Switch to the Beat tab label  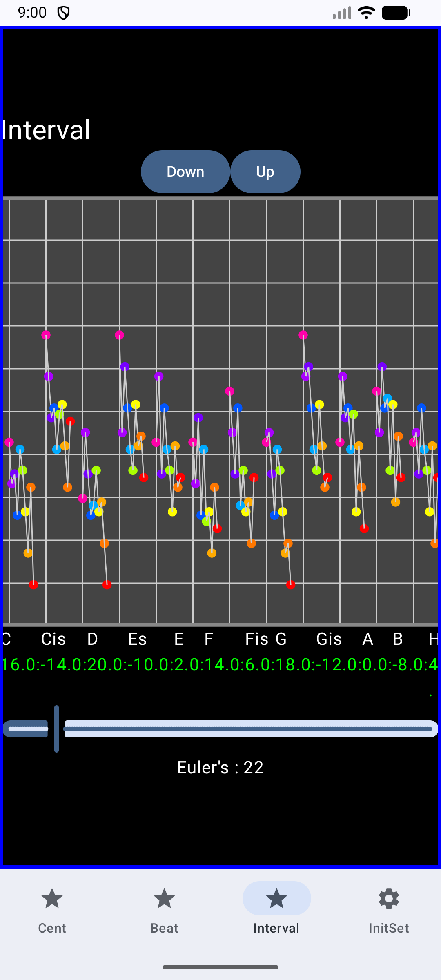click(164, 928)
